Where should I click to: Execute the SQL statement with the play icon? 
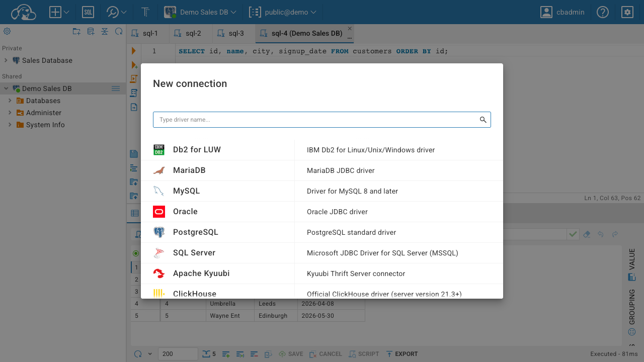(x=134, y=51)
